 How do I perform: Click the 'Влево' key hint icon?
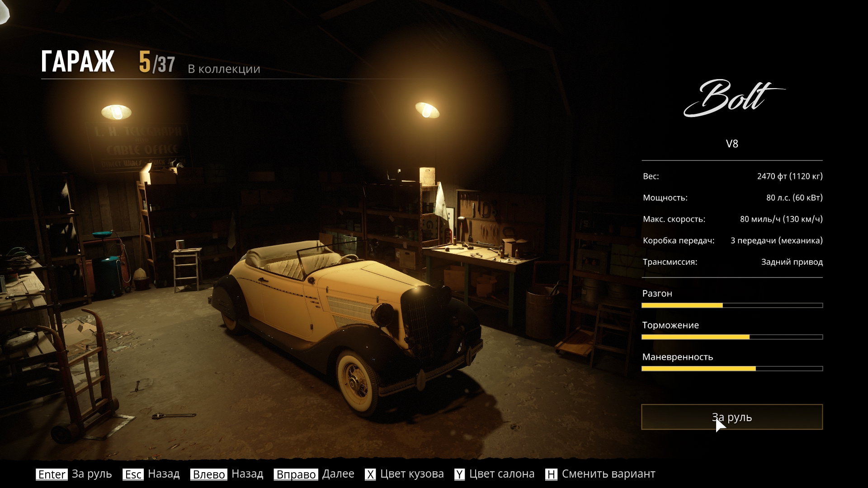tap(209, 474)
